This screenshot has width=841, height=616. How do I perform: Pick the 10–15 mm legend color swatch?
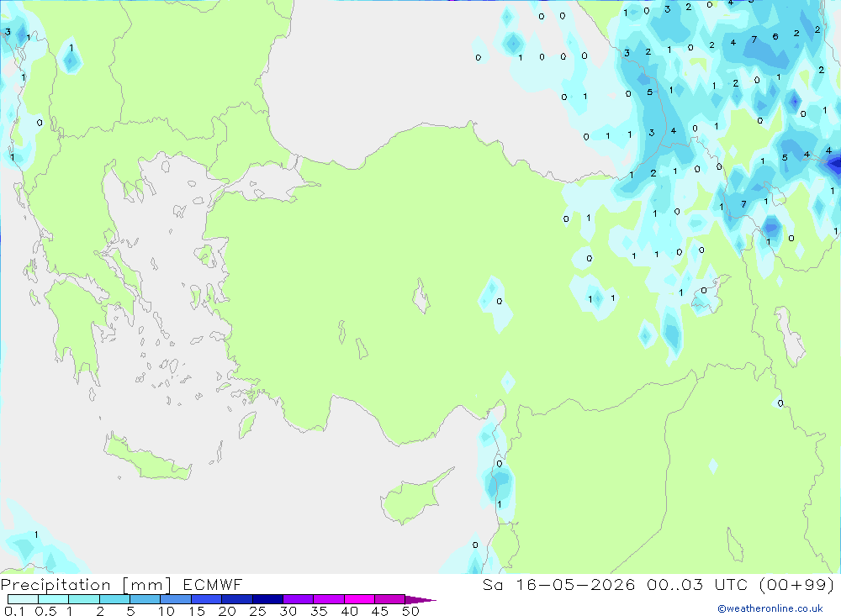tap(176, 599)
